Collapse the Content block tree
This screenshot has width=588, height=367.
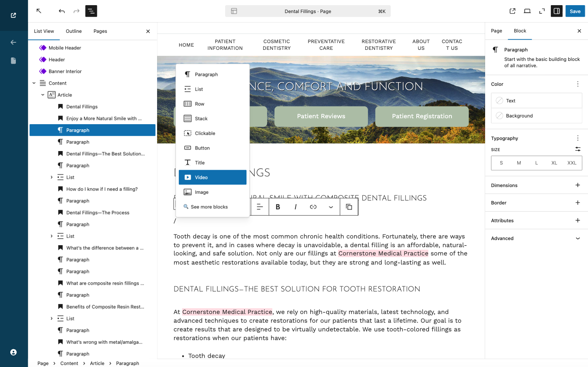34,83
